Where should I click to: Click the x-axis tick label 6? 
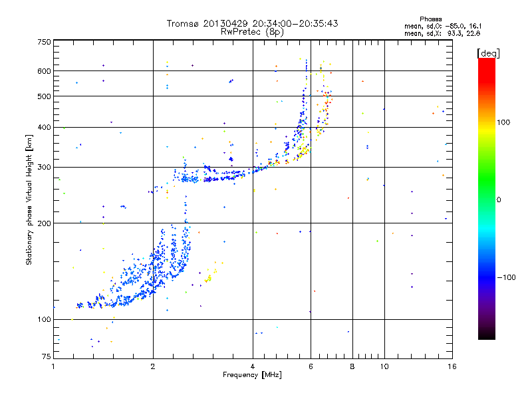click(311, 366)
